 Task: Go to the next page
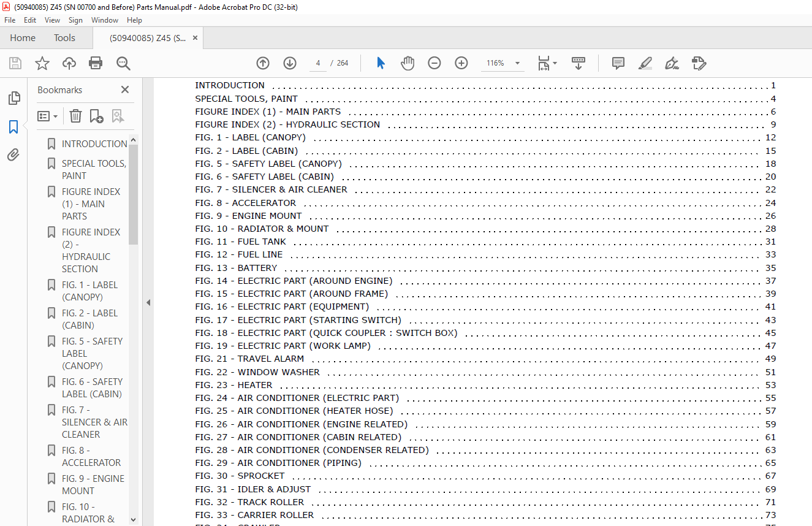point(290,63)
